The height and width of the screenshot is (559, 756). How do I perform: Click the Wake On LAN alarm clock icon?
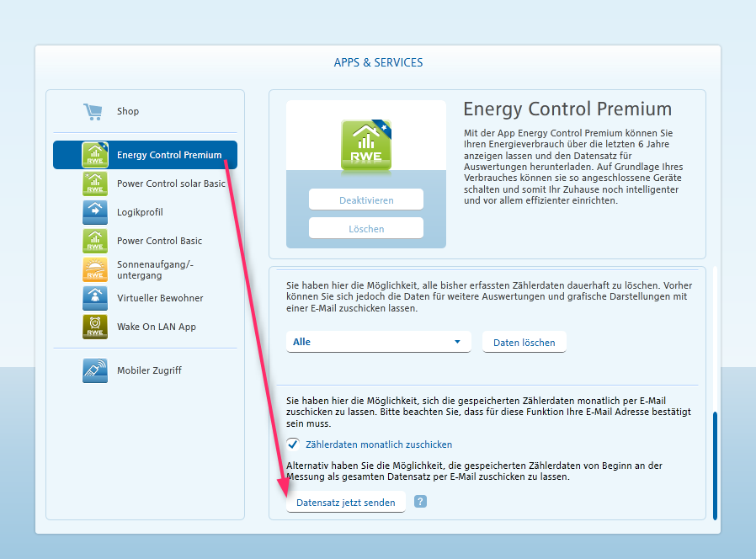click(x=95, y=327)
